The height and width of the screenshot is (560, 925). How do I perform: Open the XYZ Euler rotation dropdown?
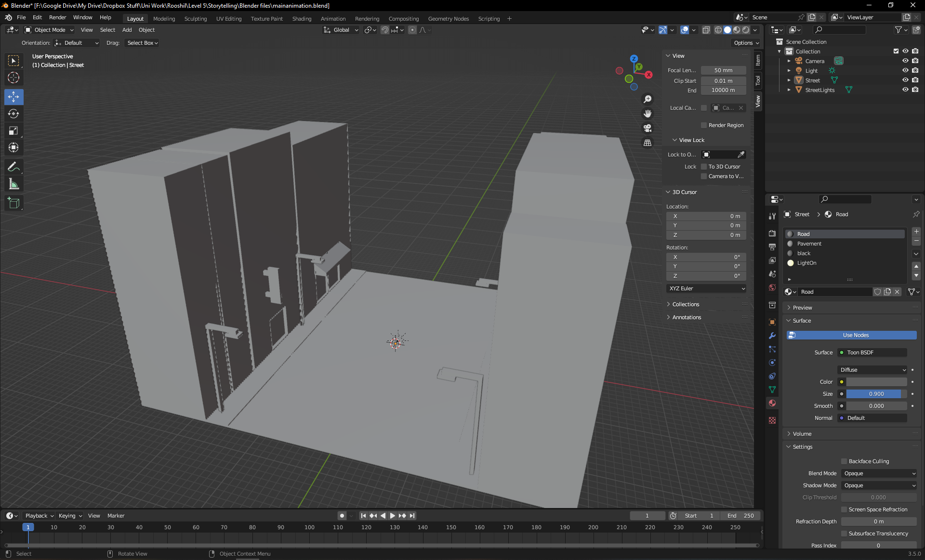(706, 288)
